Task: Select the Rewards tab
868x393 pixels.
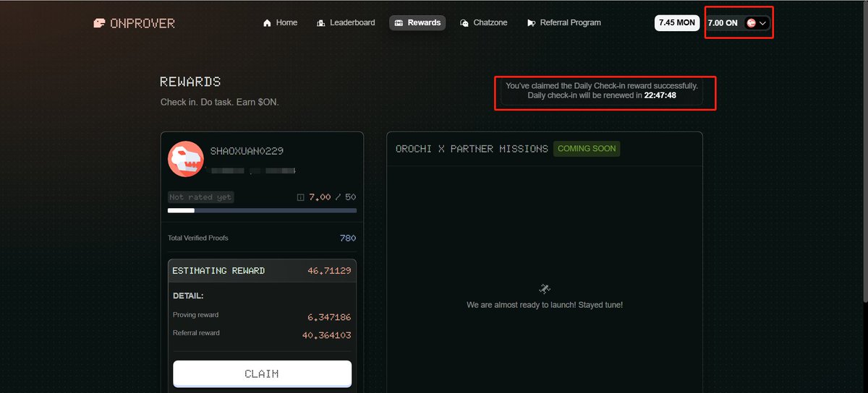Action: coord(417,23)
